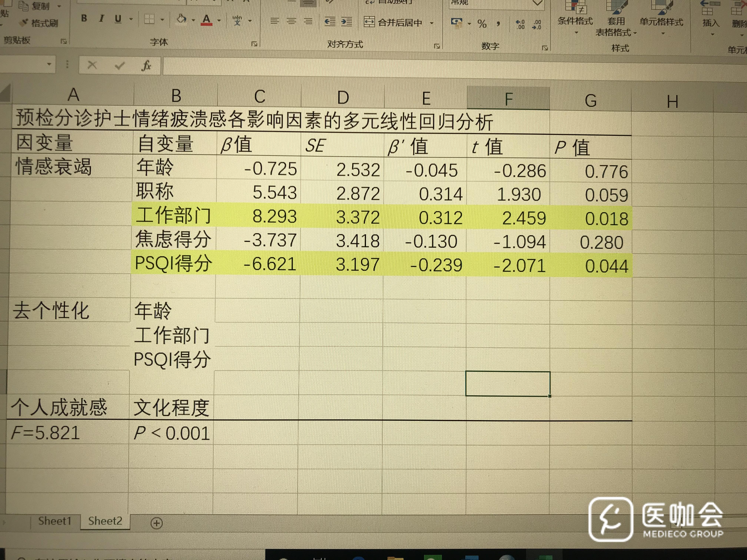747x560 pixels.
Task: Open the Merge & Center (合并后居中) dropdown arrow
Action: [432, 23]
